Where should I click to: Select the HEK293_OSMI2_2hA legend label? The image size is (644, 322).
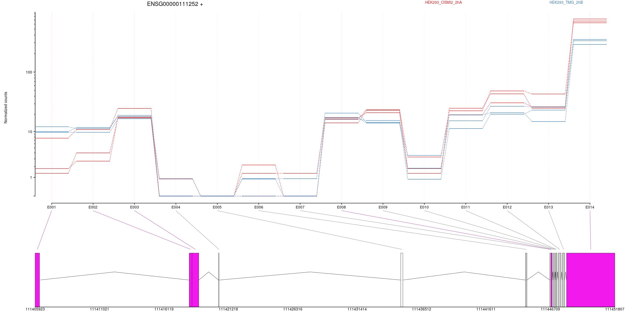[443, 2]
